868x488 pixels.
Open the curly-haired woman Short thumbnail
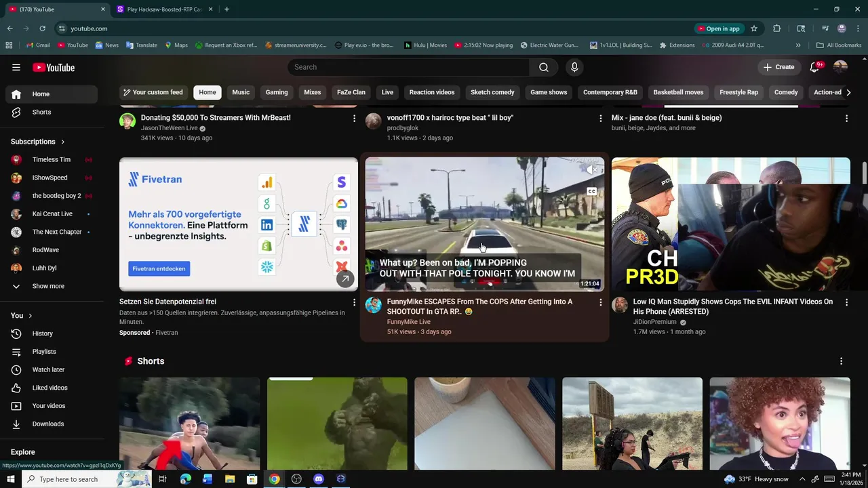[780, 424]
